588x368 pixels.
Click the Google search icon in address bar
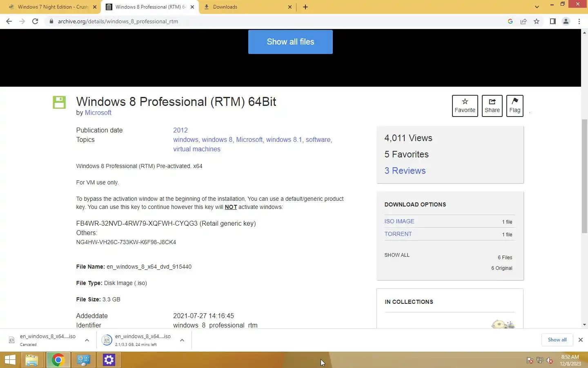pyautogui.click(x=510, y=21)
